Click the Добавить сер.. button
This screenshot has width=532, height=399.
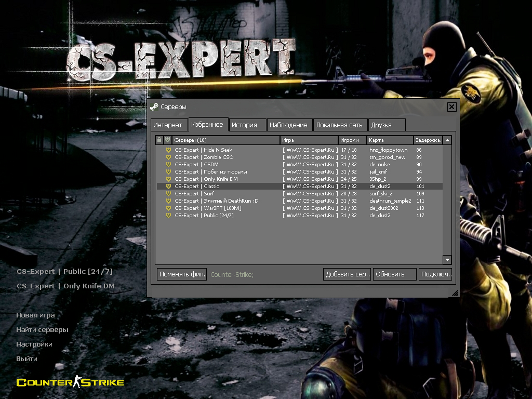pos(347,274)
